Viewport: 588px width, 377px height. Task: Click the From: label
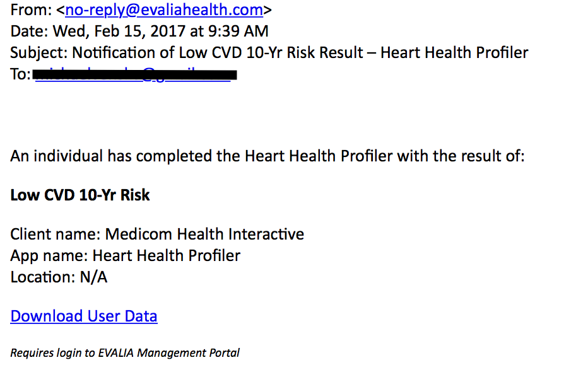click(31, 10)
